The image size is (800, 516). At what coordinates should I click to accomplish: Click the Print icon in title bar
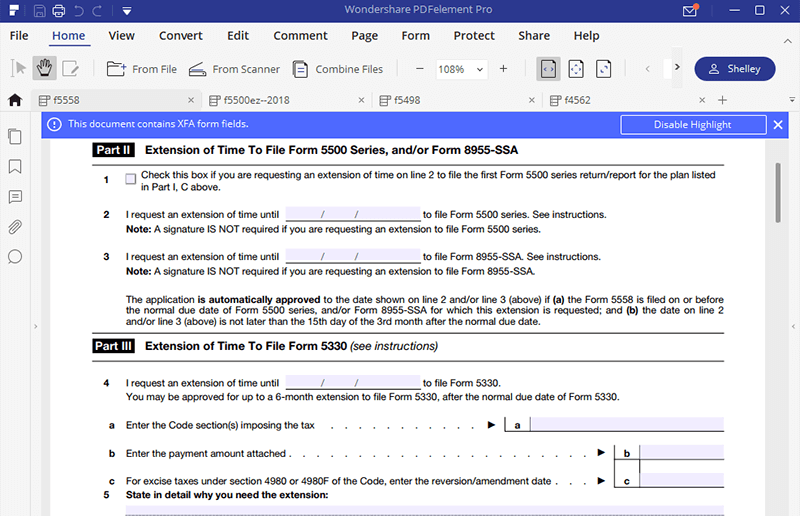59,10
